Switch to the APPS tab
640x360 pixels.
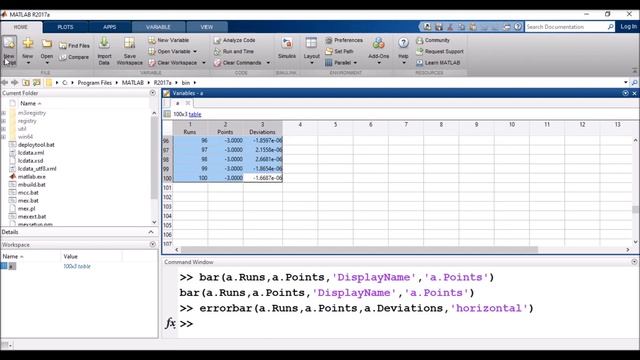pyautogui.click(x=109, y=27)
